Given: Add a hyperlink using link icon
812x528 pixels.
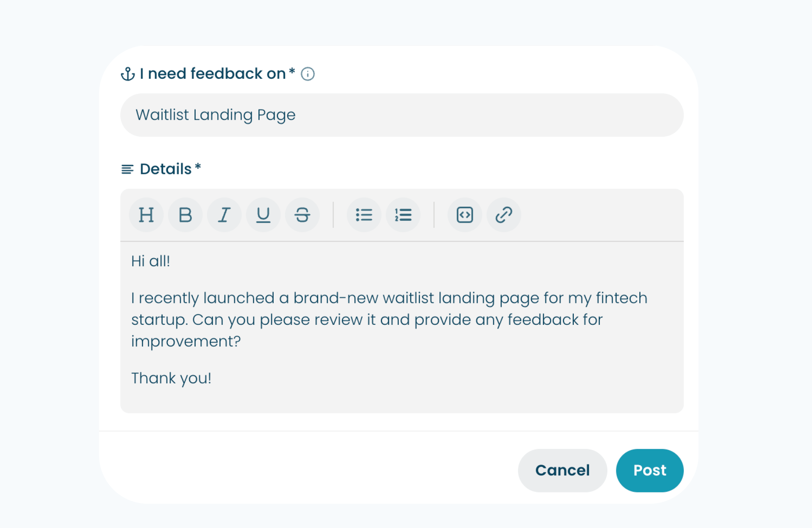Looking at the screenshot, I should (504, 215).
